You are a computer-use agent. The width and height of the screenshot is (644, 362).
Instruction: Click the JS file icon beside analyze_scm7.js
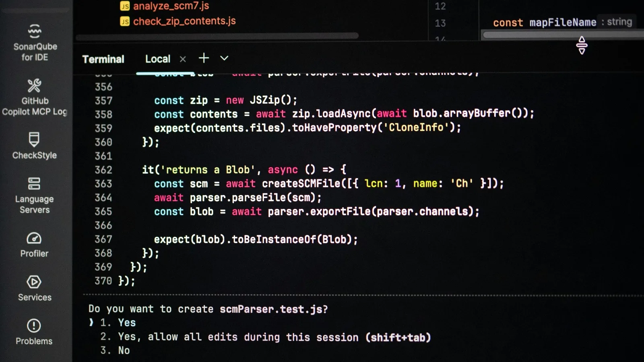[x=125, y=6]
